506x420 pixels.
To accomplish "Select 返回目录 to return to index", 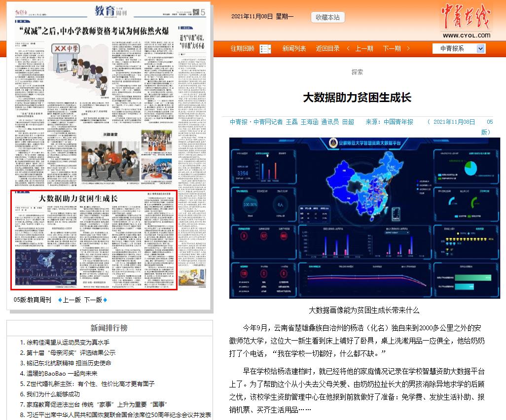I will 327,48.
